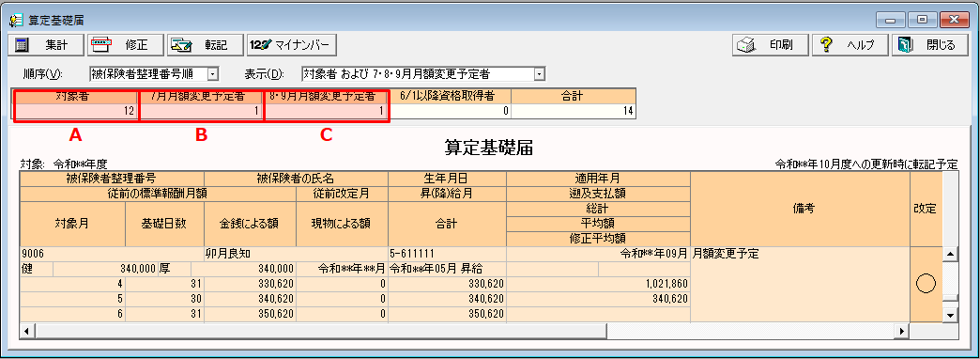Toggle the 改定 circle mark cell
The height and width of the screenshot is (359, 980).
point(925,285)
